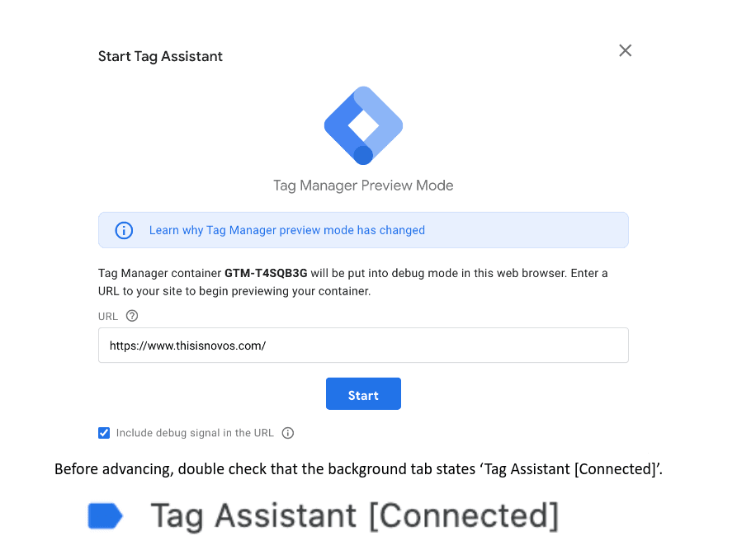This screenshot has height=555, width=756.
Task: Click the word '[Connected]' in tab title
Action: 465,515
